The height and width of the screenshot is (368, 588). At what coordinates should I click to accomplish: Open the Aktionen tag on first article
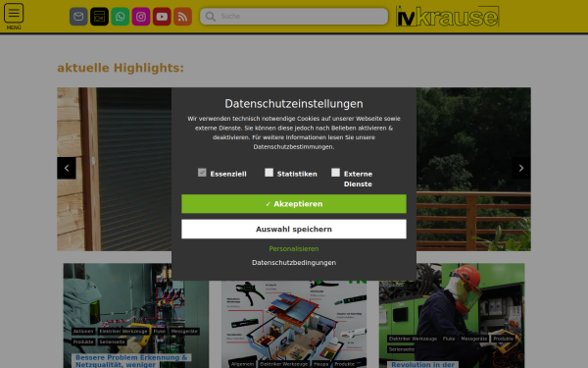pyautogui.click(x=83, y=332)
